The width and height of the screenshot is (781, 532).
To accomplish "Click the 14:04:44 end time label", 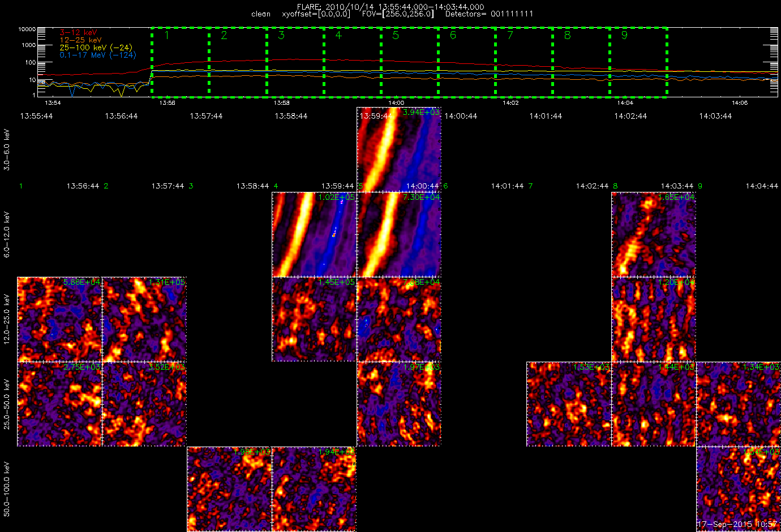I will pos(762,186).
